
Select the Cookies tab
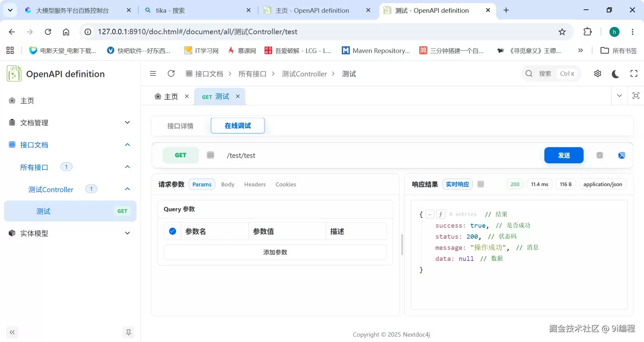pyautogui.click(x=286, y=184)
